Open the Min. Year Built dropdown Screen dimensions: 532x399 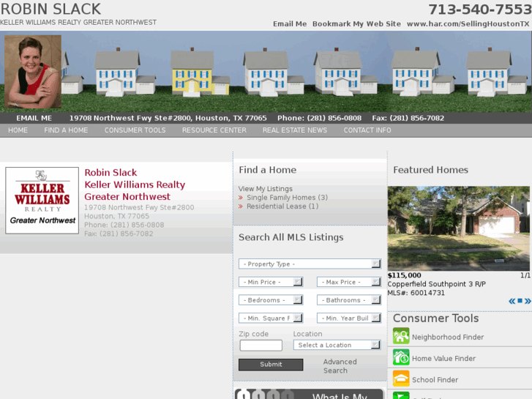coord(349,318)
